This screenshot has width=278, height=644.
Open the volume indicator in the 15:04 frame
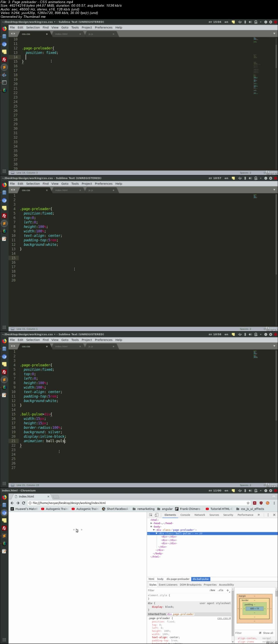coord(250,22)
